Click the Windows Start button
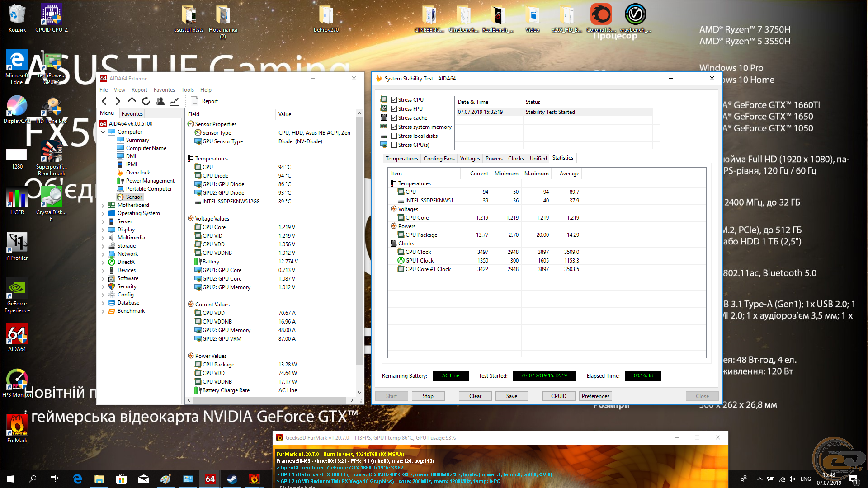The height and width of the screenshot is (488, 868). pyautogui.click(x=11, y=479)
